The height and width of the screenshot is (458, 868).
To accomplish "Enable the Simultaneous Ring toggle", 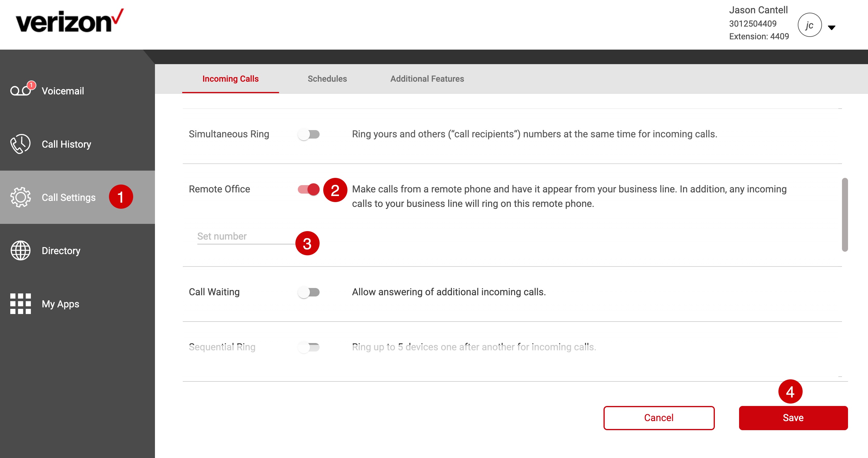I will [x=309, y=134].
